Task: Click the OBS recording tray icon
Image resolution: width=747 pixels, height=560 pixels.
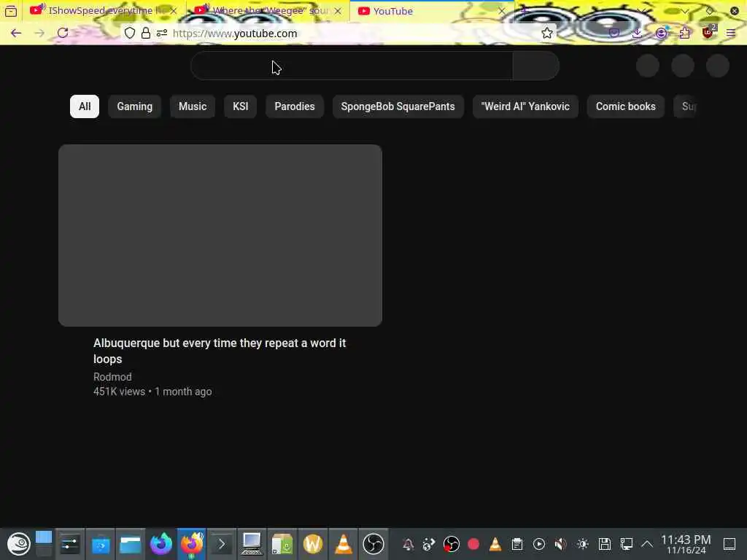Action: coord(451,544)
